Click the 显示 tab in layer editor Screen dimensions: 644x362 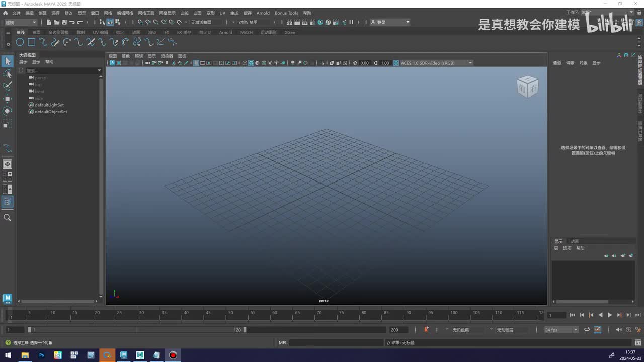coord(558,241)
